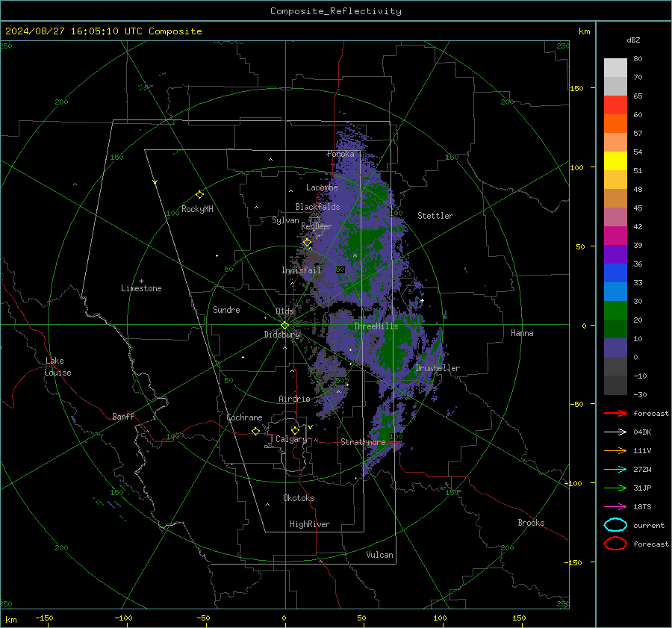Viewport: 672px width, 628px height.
Task: Click the red 'forecast' ellipse icon
Action: [615, 544]
